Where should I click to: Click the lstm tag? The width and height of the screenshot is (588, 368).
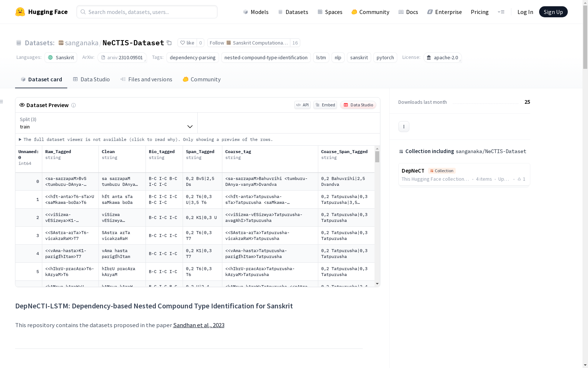321,57
